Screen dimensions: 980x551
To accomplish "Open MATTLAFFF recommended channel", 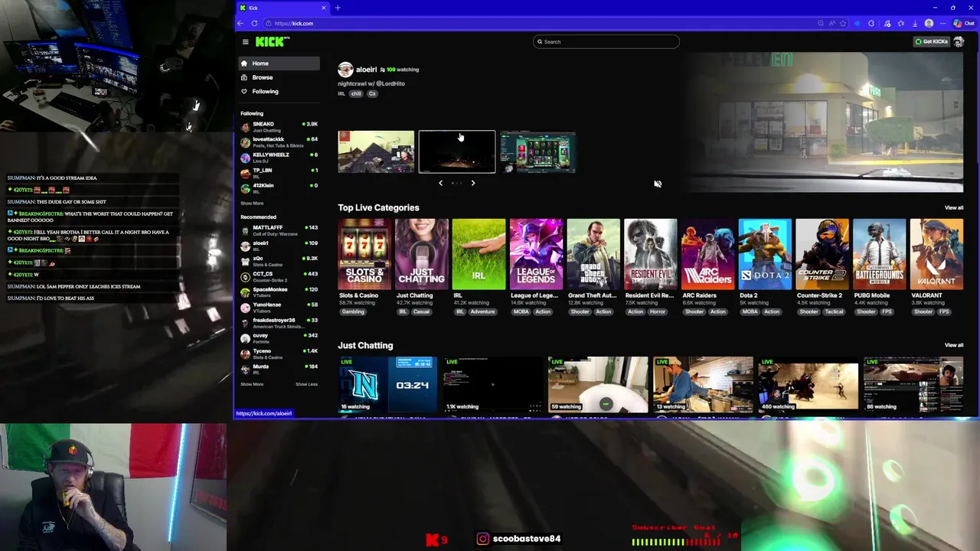I will coord(279,230).
